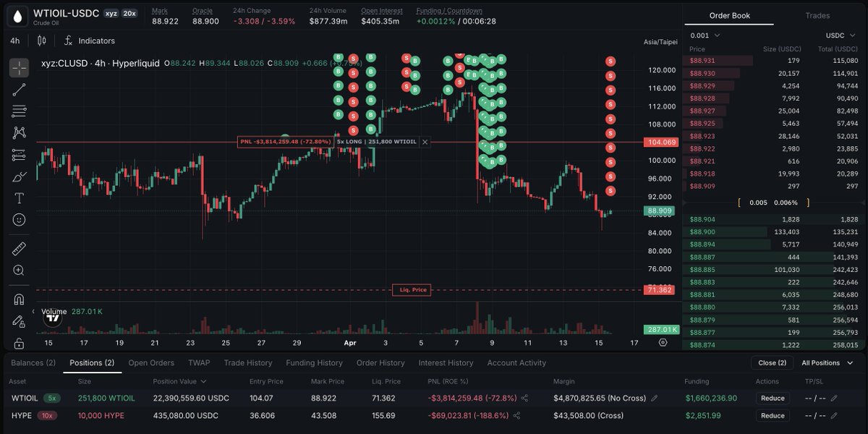
Task: Select the Positions (2) tab
Action: (x=92, y=363)
